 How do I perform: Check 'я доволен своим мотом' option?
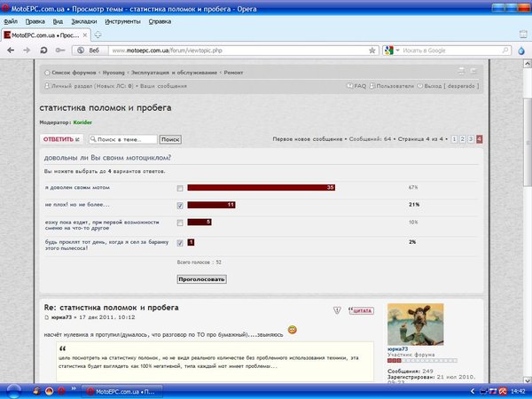180,188
